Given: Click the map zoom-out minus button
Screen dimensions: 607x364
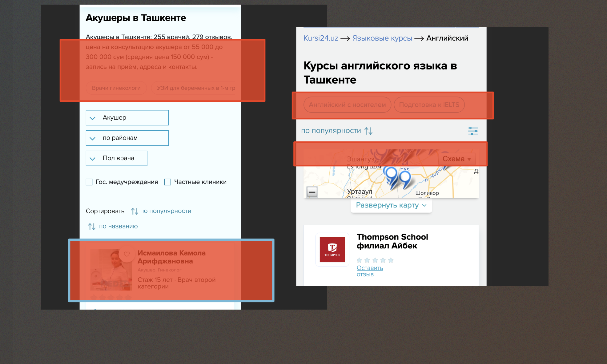Looking at the screenshot, I should (x=312, y=192).
